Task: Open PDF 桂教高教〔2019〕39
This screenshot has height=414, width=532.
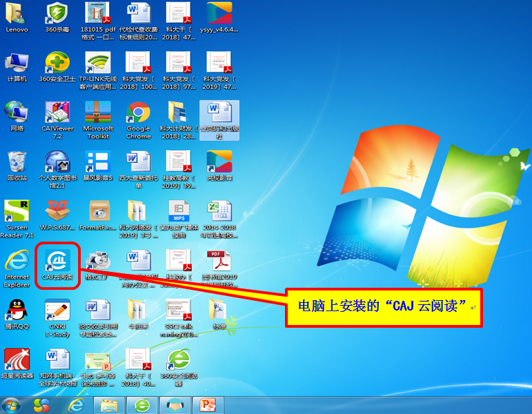Action: click(179, 170)
